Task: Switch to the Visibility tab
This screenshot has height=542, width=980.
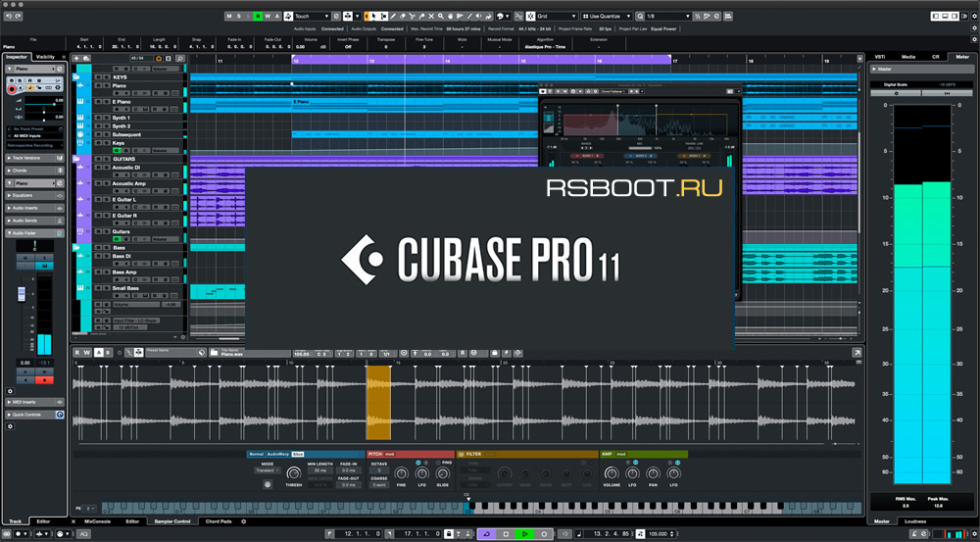Action: tap(46, 57)
